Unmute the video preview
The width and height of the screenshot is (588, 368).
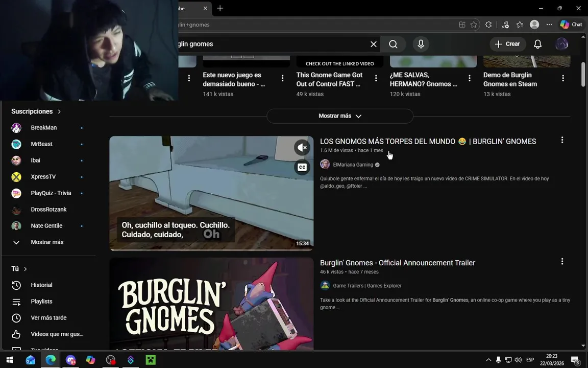(x=302, y=148)
